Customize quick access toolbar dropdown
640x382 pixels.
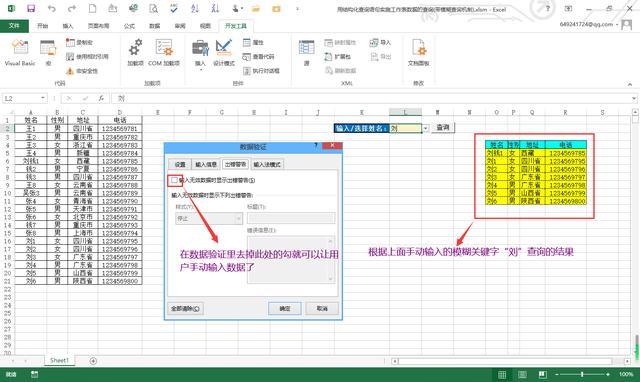(x=297, y=8)
